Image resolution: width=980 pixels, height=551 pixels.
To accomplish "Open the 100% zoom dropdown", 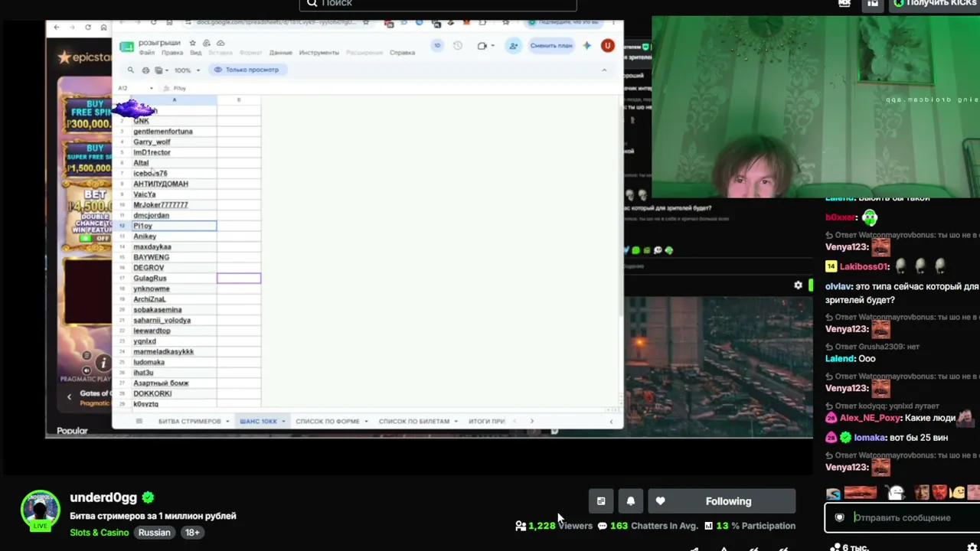I will pyautogui.click(x=187, y=70).
